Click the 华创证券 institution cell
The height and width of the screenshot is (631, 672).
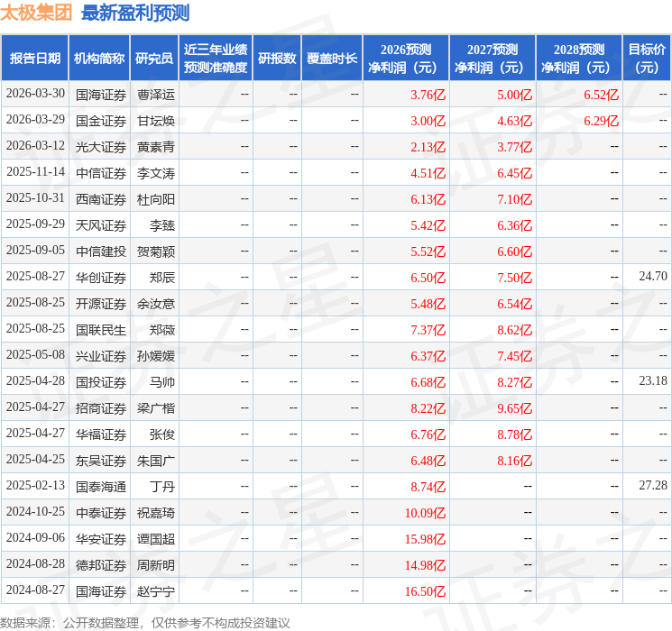pyautogui.click(x=101, y=278)
